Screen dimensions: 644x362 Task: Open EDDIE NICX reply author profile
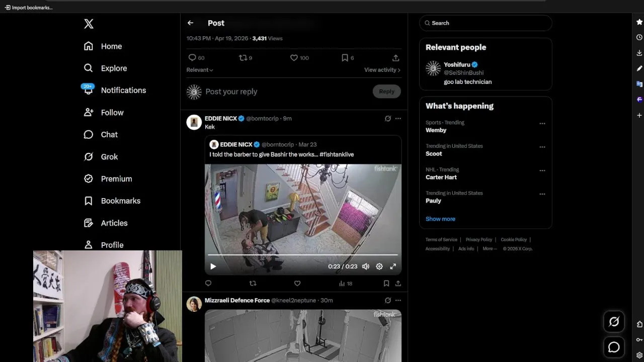(221, 119)
